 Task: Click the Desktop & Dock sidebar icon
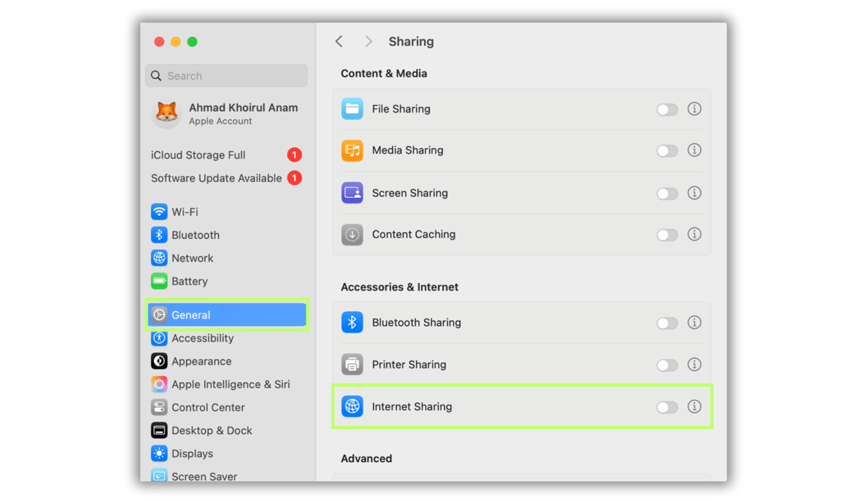click(x=159, y=430)
